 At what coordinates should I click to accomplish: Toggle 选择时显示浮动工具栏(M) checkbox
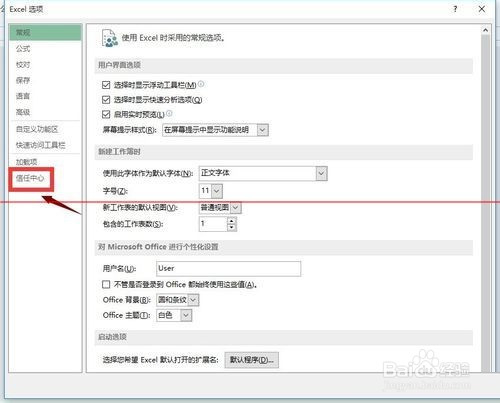[x=106, y=85]
